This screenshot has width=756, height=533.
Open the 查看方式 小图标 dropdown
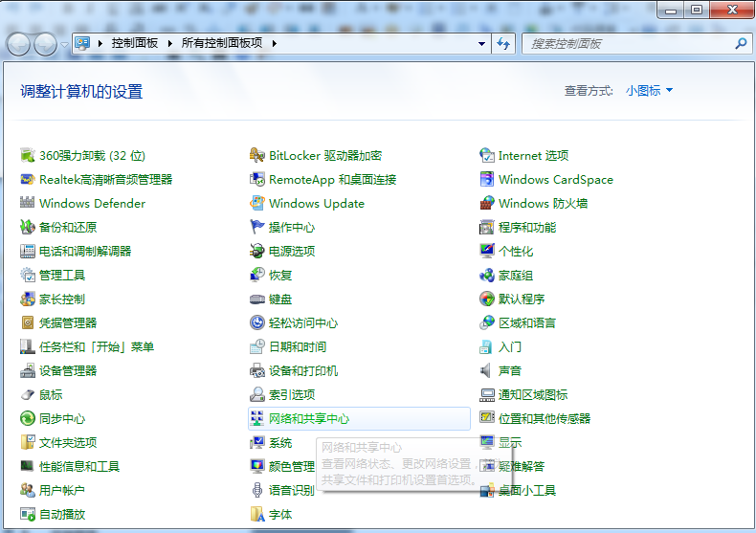click(x=650, y=91)
